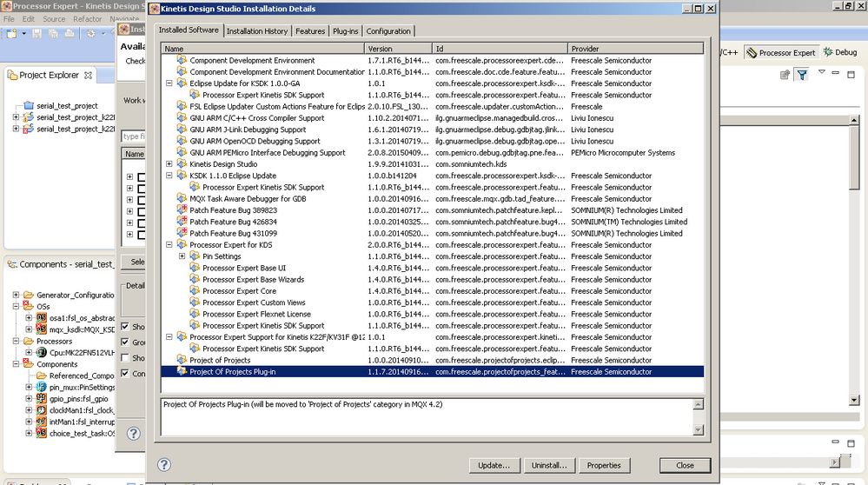Collapse Processor Expert Support for Kinetis K22F/KV31F
This screenshot has height=485, width=868.
169,336
